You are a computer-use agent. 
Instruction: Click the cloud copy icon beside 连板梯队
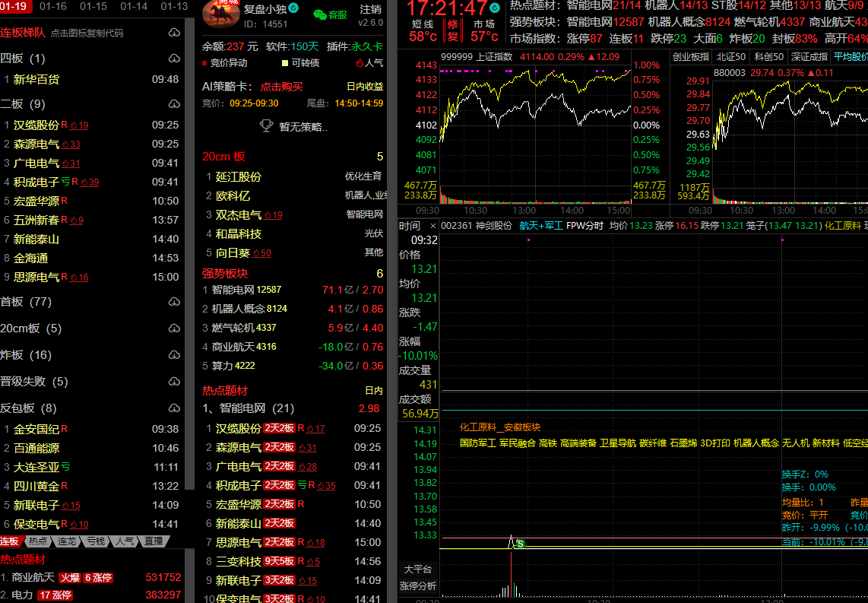(174, 33)
